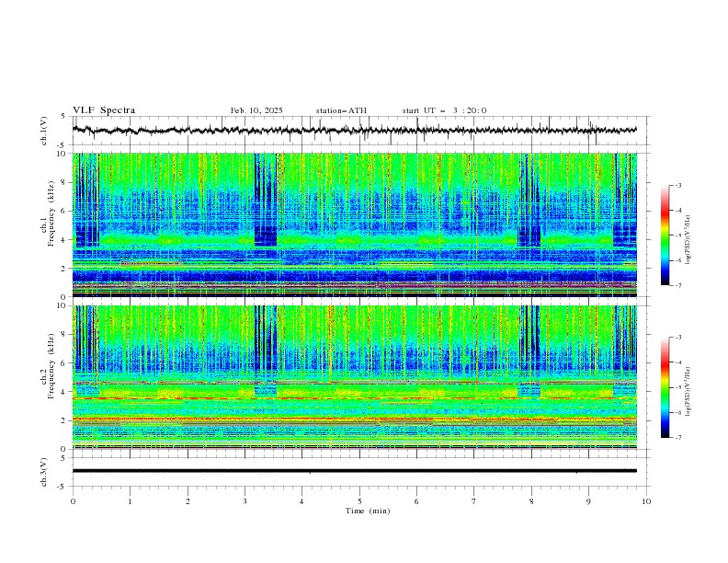Click the ch.1 color bar 'log(PSD)(V²/Hz)' label
728x563 pixels.
click(688, 240)
